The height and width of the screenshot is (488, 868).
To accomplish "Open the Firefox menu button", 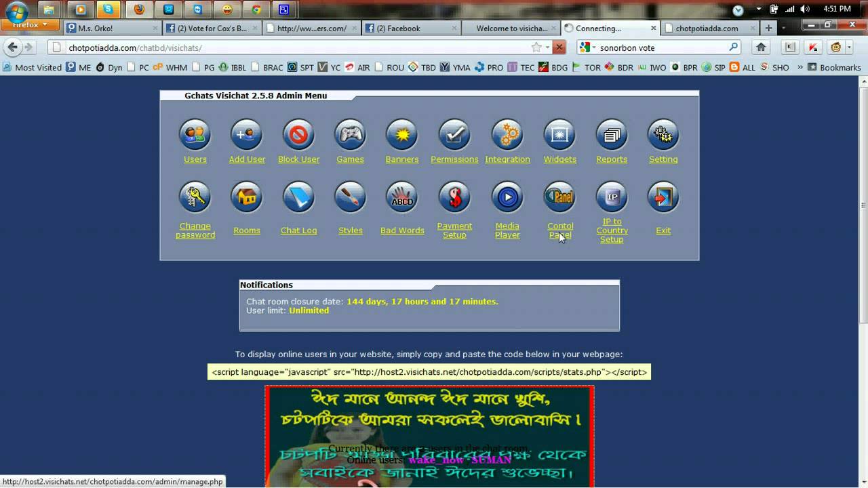I will point(30,24).
